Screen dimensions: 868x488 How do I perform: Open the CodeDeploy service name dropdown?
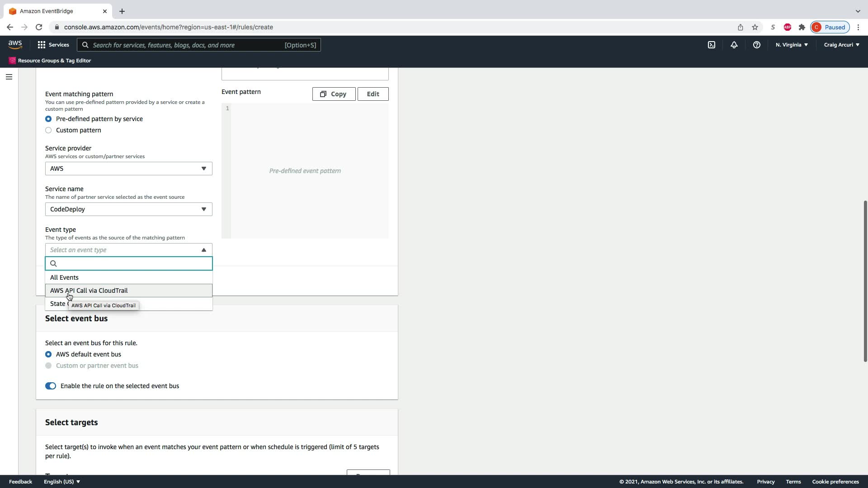coord(128,209)
